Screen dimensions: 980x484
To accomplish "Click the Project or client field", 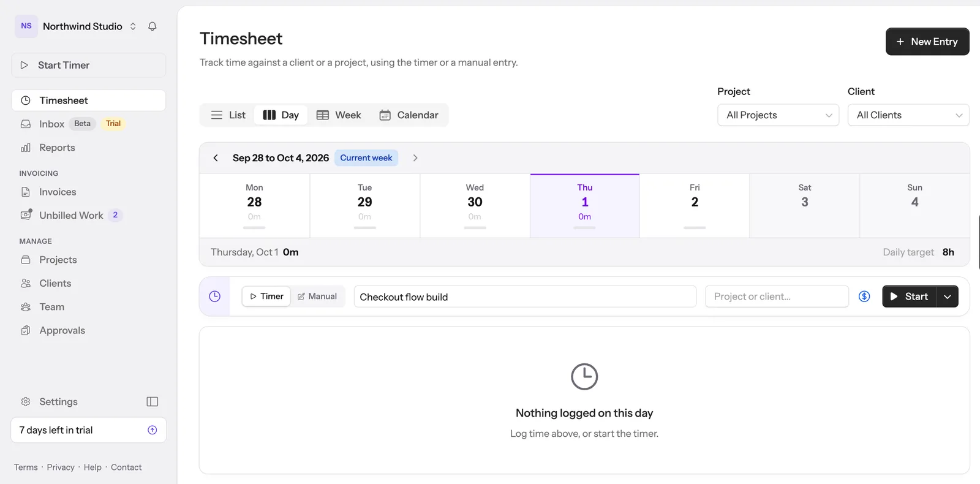I will tap(777, 297).
